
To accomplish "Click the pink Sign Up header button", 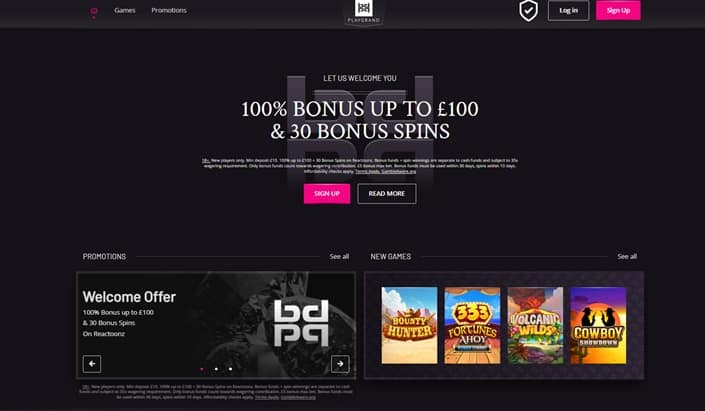I will (618, 10).
